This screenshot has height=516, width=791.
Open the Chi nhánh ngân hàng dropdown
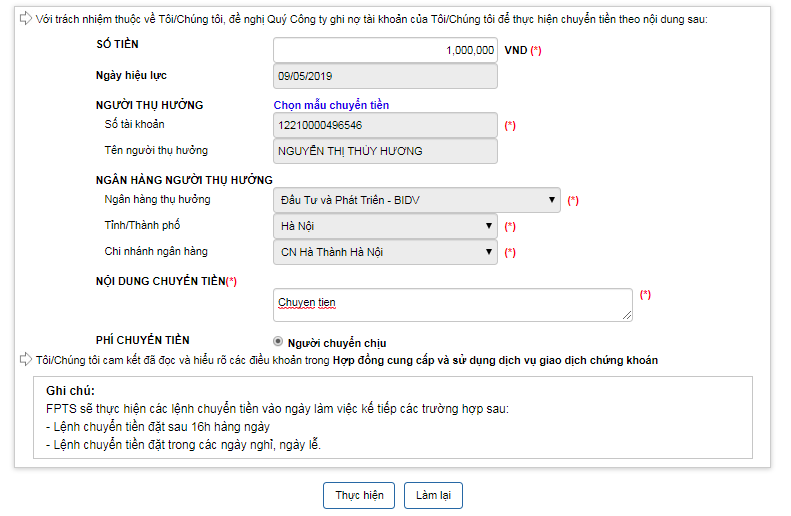pos(385,252)
